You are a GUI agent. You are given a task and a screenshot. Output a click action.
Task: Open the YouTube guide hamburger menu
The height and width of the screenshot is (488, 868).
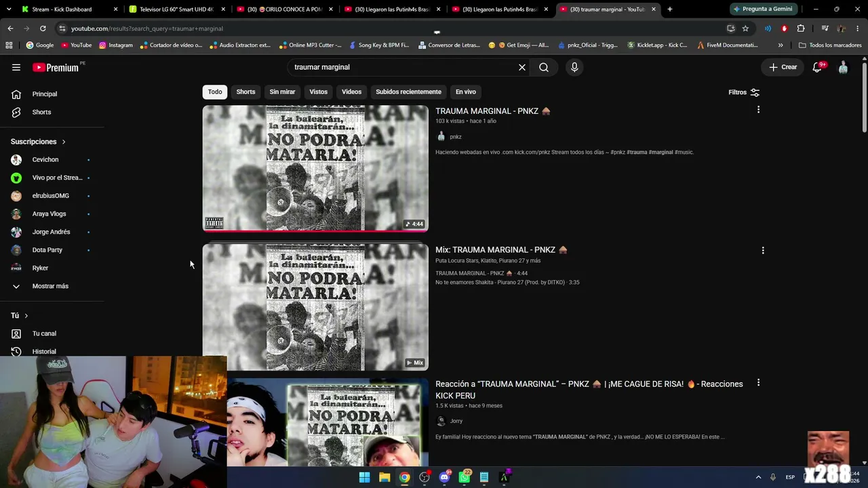[x=16, y=67]
